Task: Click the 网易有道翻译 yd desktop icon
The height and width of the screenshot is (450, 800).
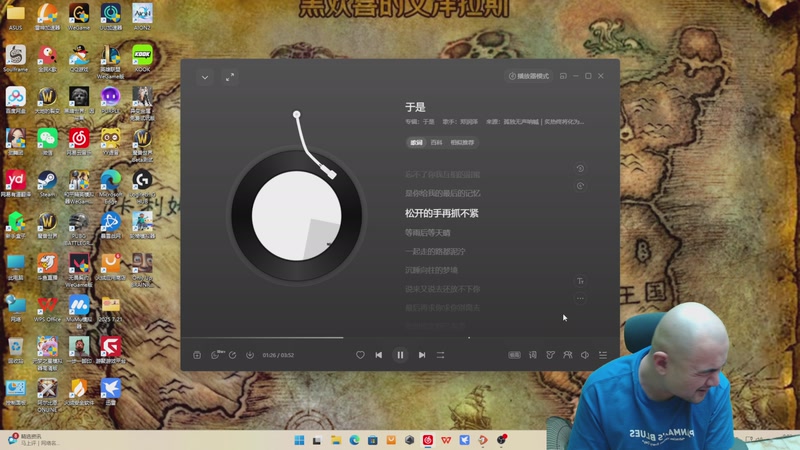Action: point(16,184)
